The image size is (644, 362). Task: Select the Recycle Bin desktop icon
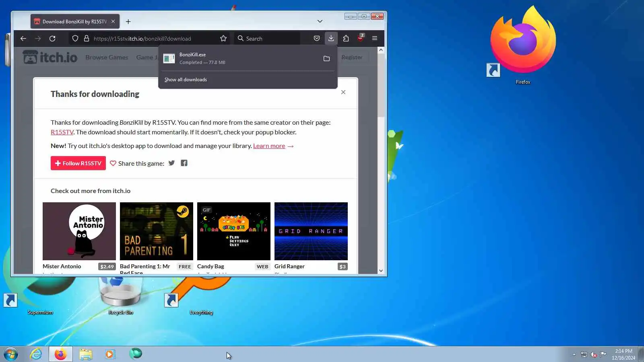pos(120,296)
